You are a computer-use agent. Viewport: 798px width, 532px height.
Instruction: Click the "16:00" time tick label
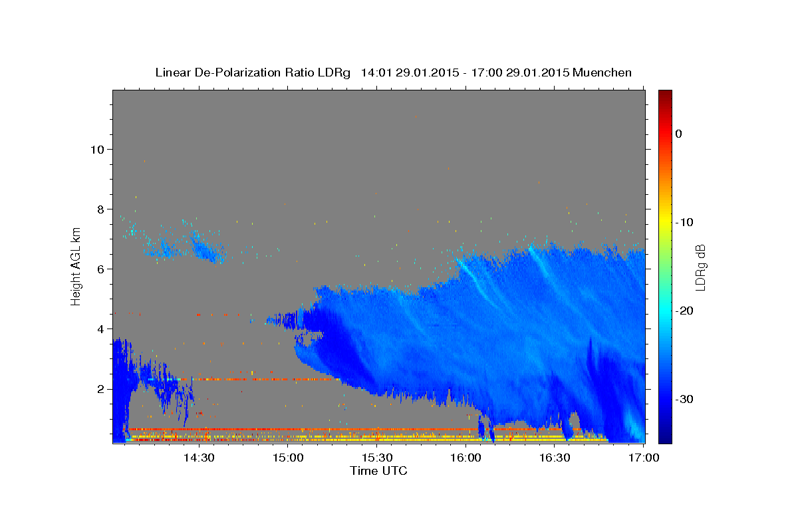click(x=465, y=458)
